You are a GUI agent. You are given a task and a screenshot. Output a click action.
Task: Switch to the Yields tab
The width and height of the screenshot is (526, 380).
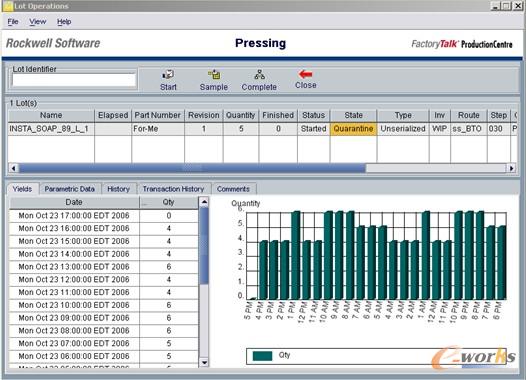point(22,189)
